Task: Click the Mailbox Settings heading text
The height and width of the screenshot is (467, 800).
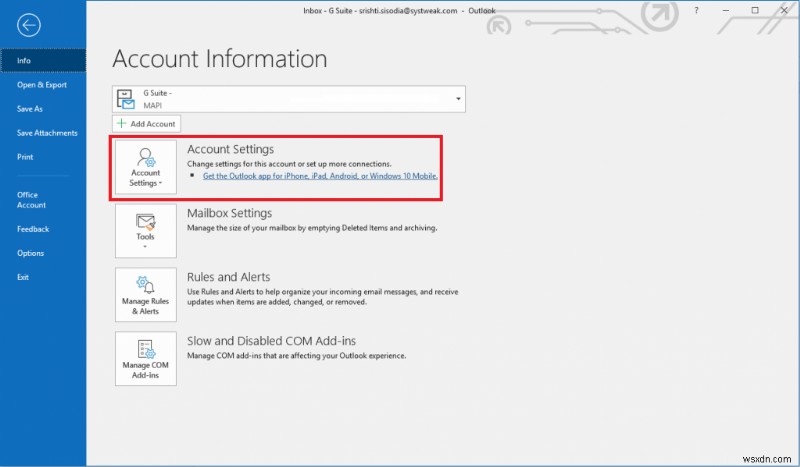Action: 230,213
